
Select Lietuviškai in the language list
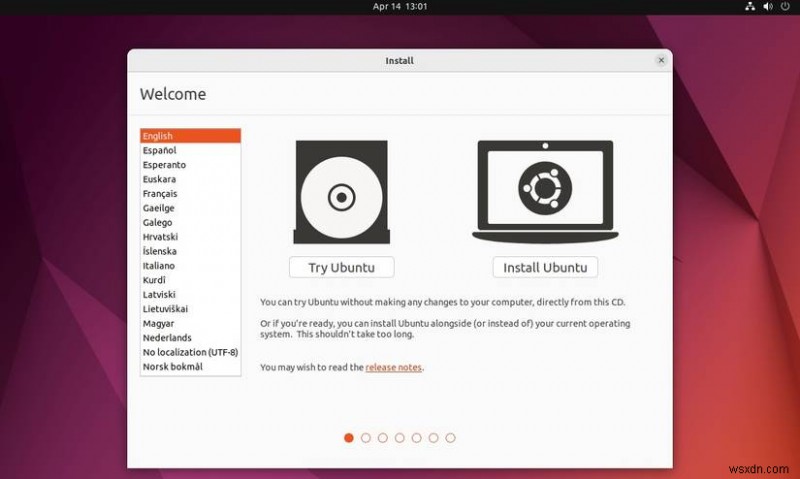tap(190, 309)
